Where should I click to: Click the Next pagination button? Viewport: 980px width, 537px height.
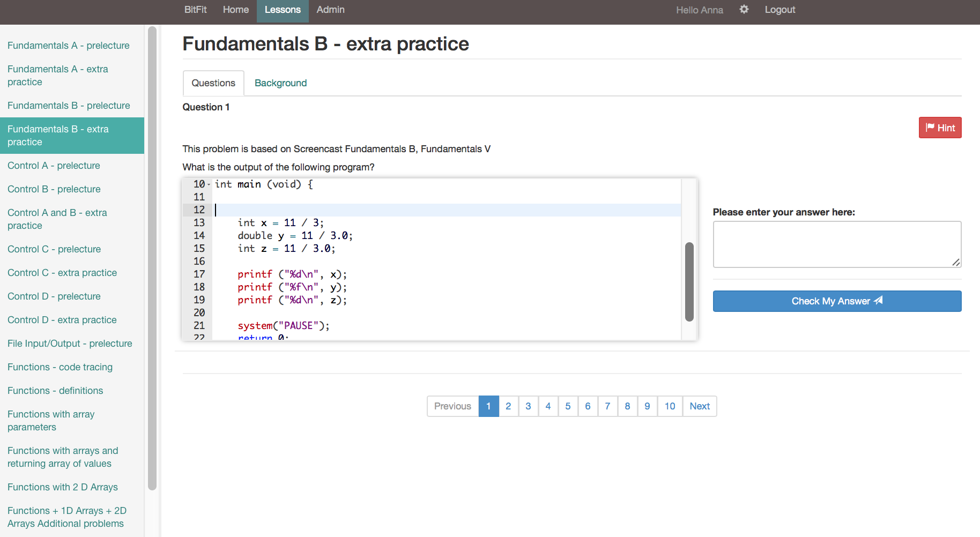tap(700, 406)
